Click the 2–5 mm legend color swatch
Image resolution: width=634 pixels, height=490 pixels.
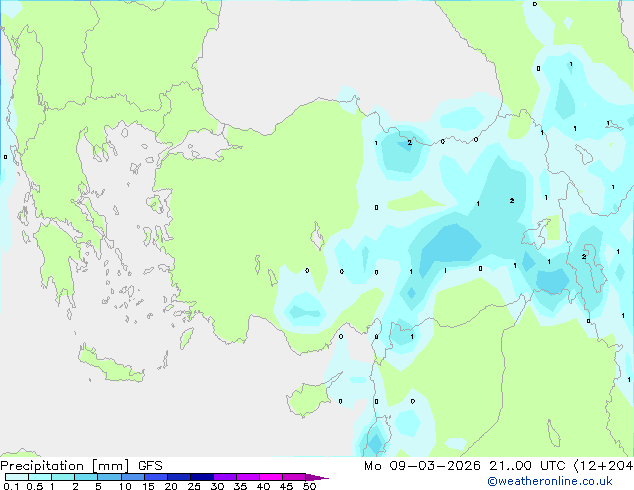86,477
